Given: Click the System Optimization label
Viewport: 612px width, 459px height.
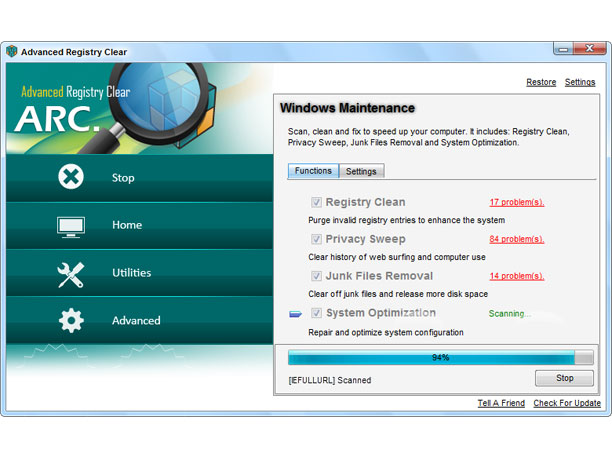Looking at the screenshot, I should click(381, 313).
